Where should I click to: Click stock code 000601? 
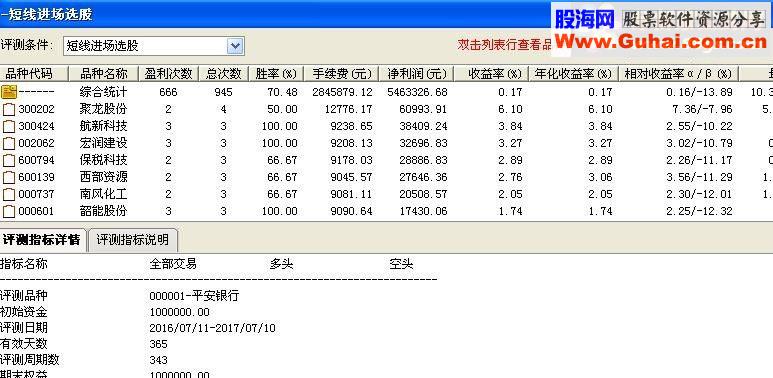tap(36, 211)
